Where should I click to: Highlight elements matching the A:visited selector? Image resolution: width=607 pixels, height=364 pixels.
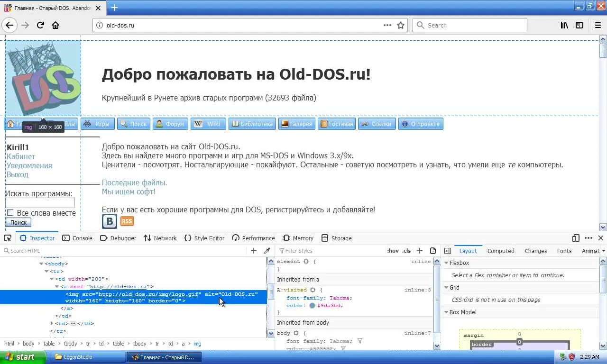pos(313,290)
